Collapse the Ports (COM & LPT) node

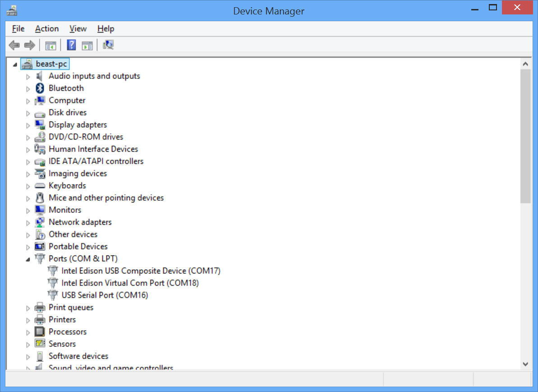coord(28,259)
